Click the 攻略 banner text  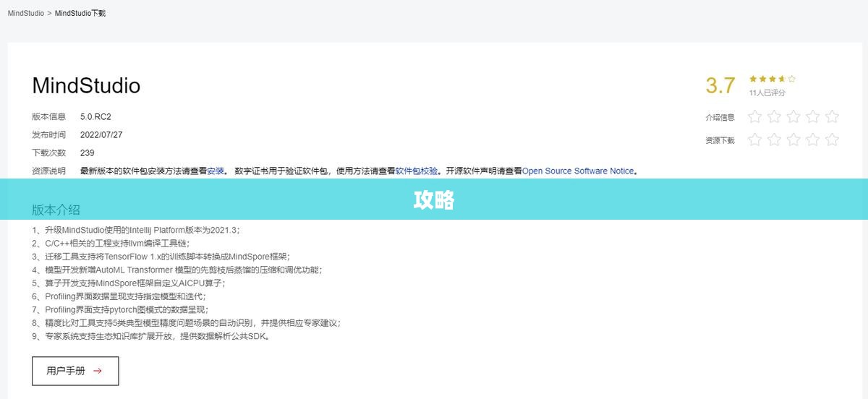coord(434,200)
